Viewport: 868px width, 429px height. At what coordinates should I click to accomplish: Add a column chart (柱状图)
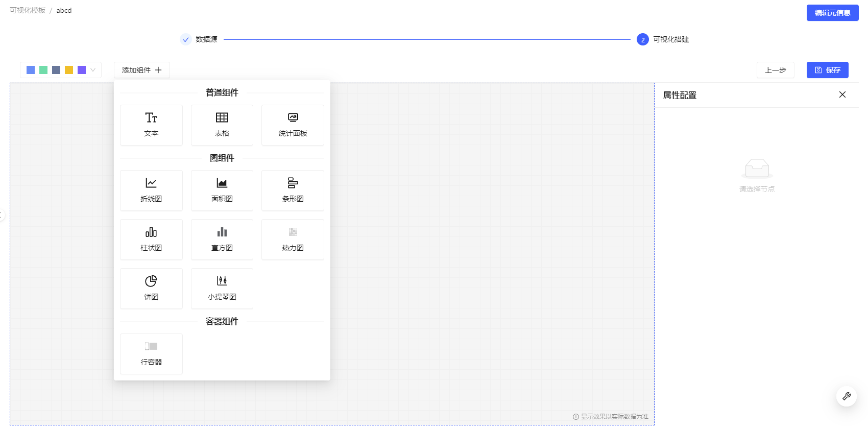coord(151,240)
